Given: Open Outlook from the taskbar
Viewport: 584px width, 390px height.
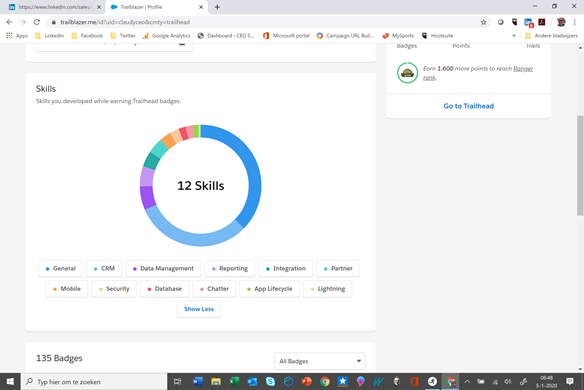Looking at the screenshot, I should [x=252, y=381].
